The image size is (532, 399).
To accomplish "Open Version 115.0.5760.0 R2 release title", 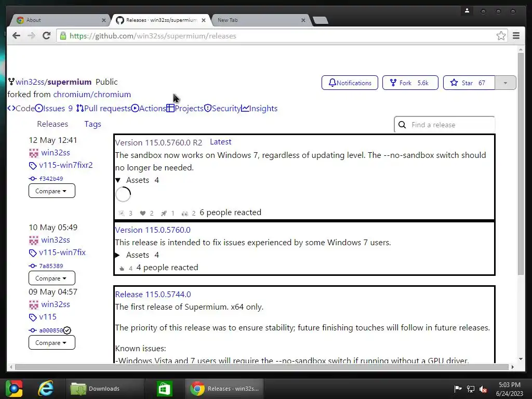I will (158, 142).
